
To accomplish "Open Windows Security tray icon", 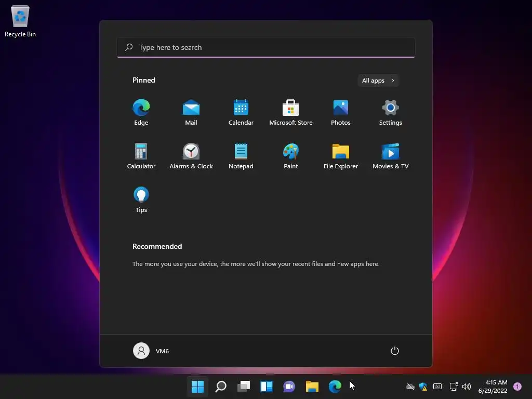I will 423,387.
